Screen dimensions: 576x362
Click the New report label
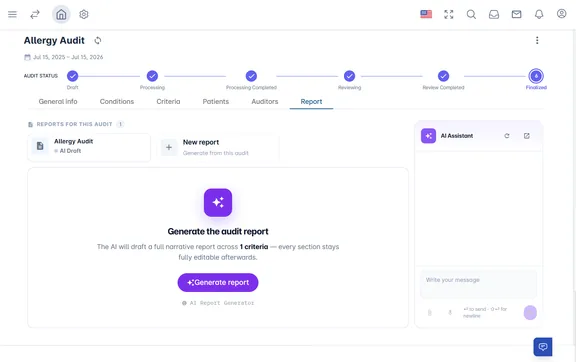201,142
